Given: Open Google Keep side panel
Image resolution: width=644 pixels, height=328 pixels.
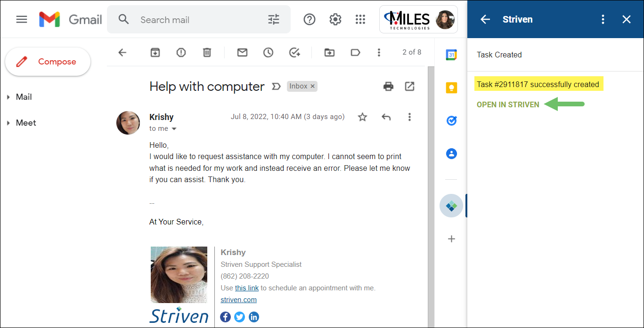Looking at the screenshot, I should pos(451,88).
